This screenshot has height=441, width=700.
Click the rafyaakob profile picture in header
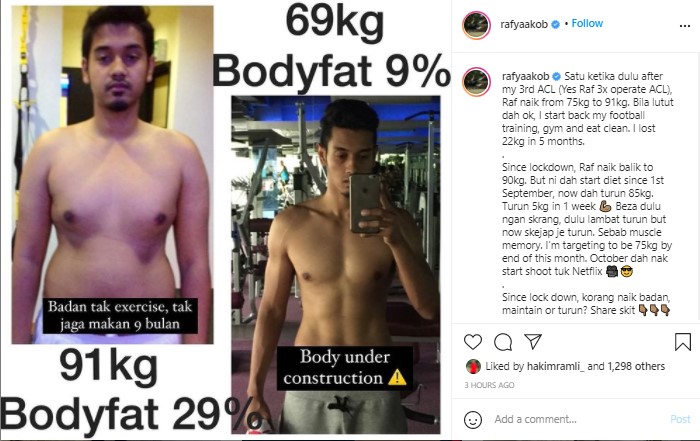476,25
